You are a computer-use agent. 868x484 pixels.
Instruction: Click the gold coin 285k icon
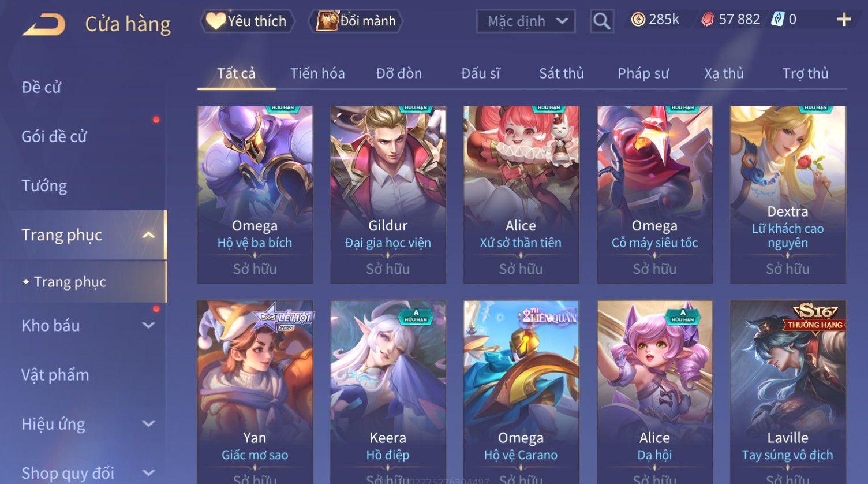(x=638, y=20)
